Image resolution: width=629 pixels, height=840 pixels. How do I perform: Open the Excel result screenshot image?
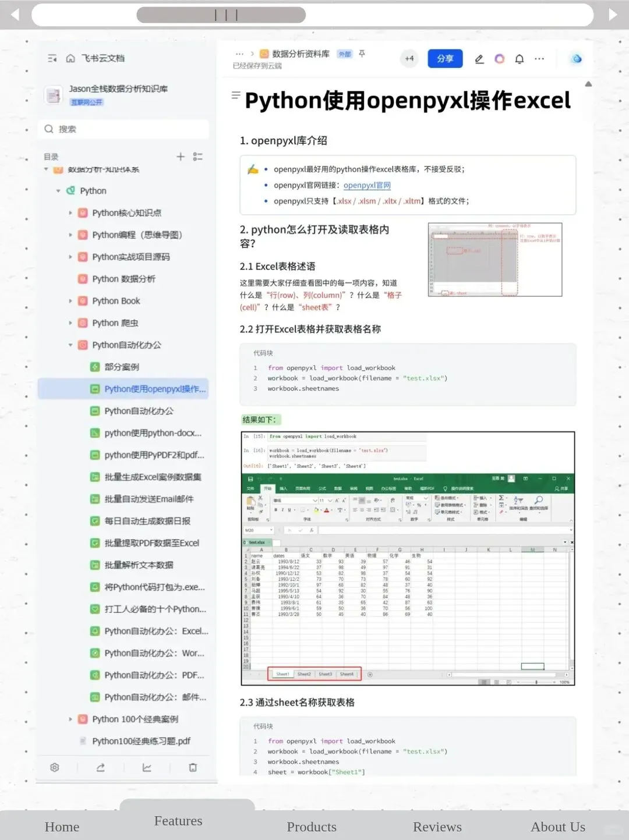[408, 558]
